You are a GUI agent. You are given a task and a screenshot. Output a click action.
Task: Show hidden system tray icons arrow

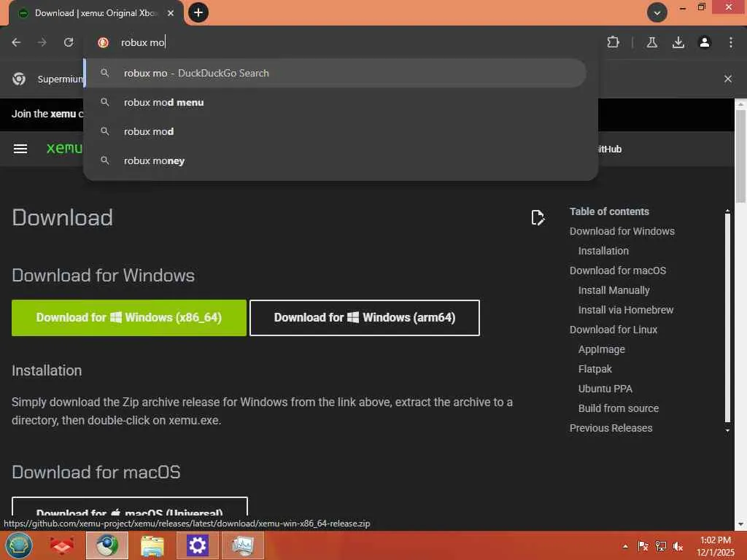click(x=625, y=546)
